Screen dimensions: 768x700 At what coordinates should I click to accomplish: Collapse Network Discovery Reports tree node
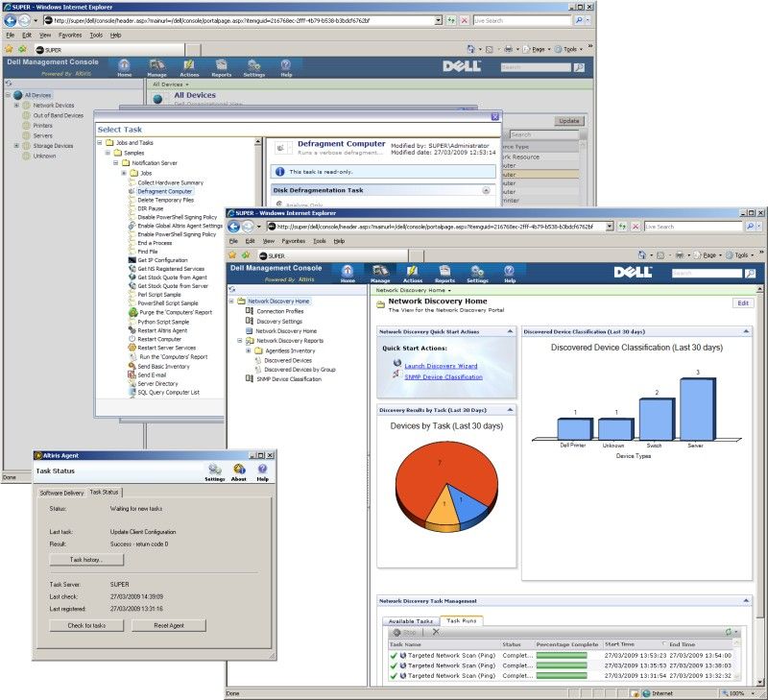pos(240,341)
